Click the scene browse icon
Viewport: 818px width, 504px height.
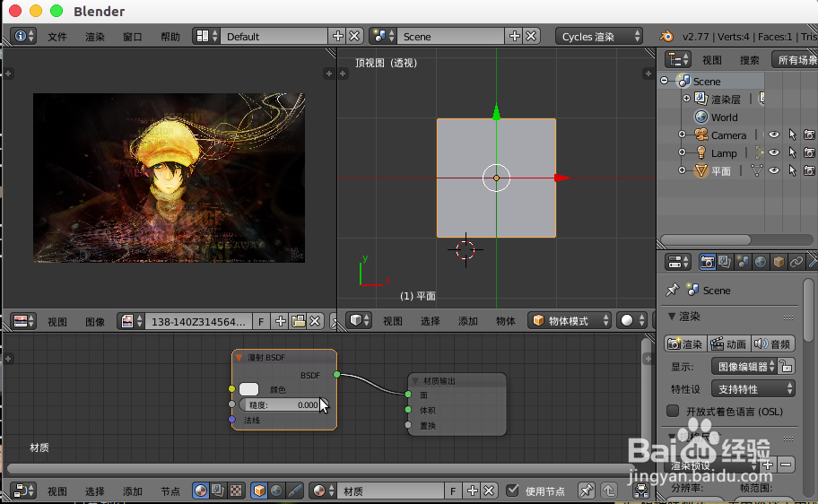click(382, 36)
